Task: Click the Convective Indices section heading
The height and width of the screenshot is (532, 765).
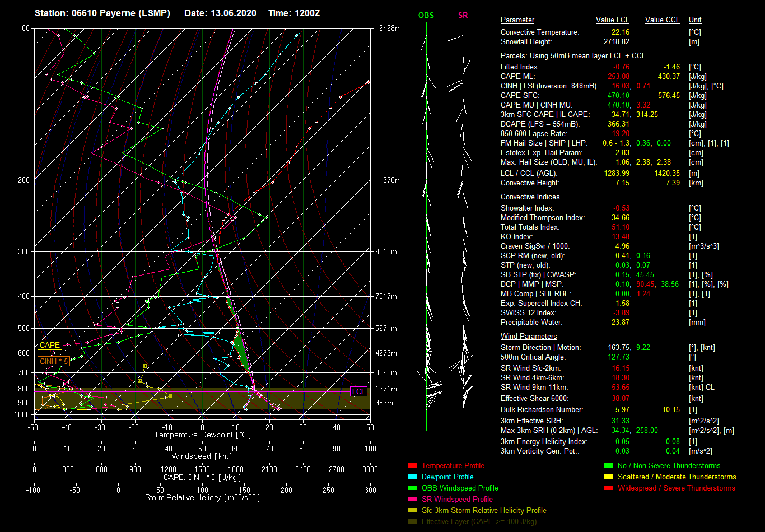Action: point(530,197)
